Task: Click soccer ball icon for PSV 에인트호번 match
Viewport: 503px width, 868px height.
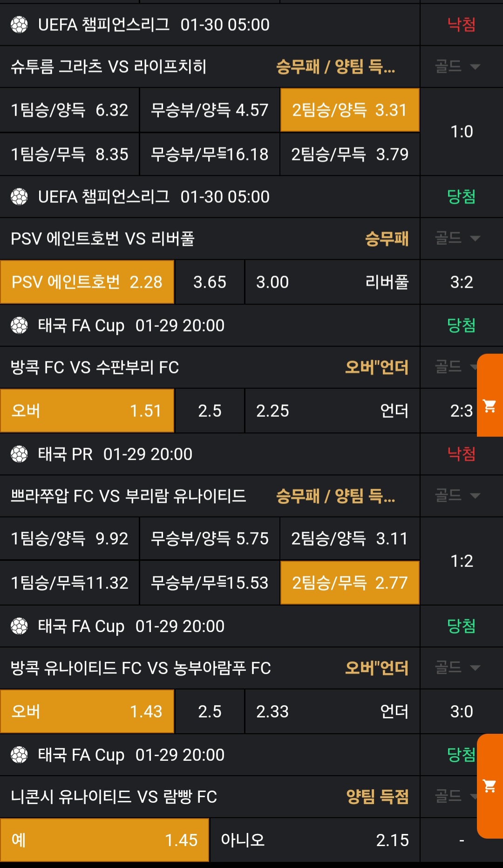Action: 19,197
